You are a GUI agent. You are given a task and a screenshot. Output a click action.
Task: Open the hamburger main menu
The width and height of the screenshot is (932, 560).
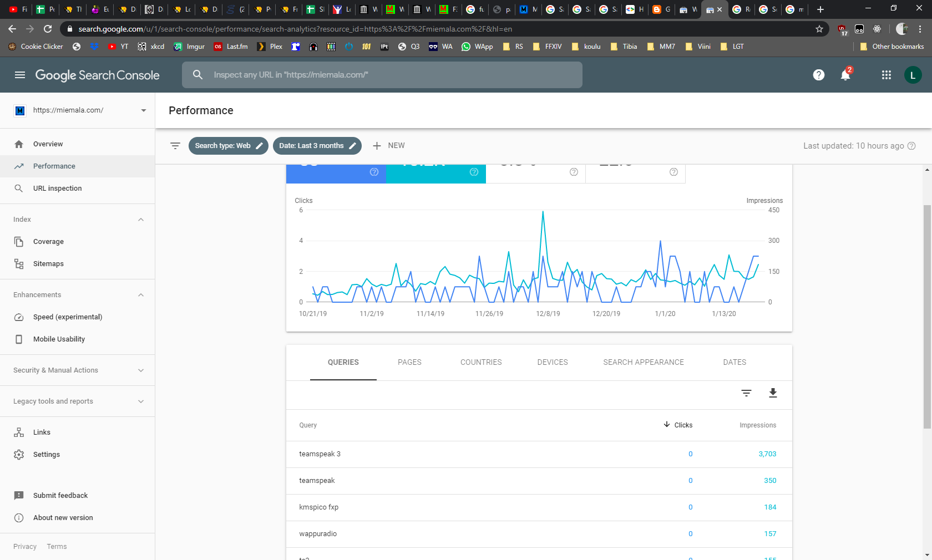[20, 75]
